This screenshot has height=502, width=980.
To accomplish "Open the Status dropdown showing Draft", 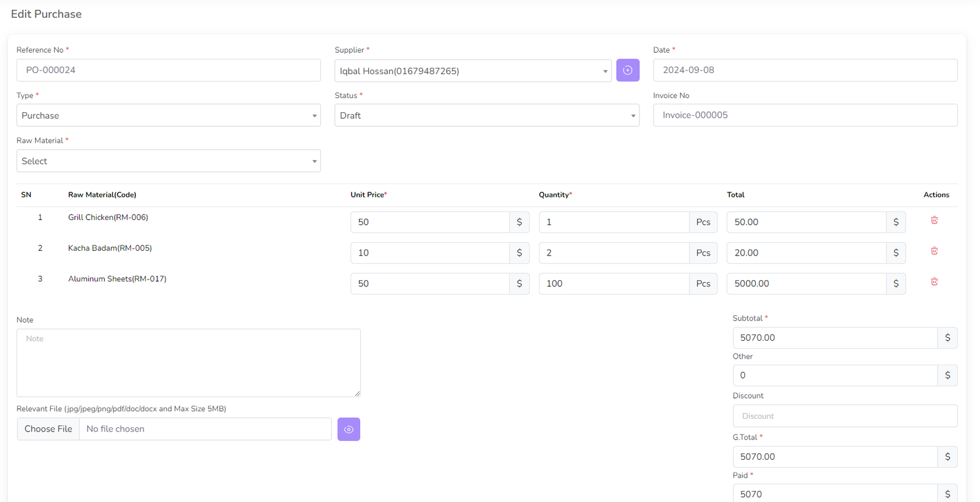I will [x=486, y=115].
